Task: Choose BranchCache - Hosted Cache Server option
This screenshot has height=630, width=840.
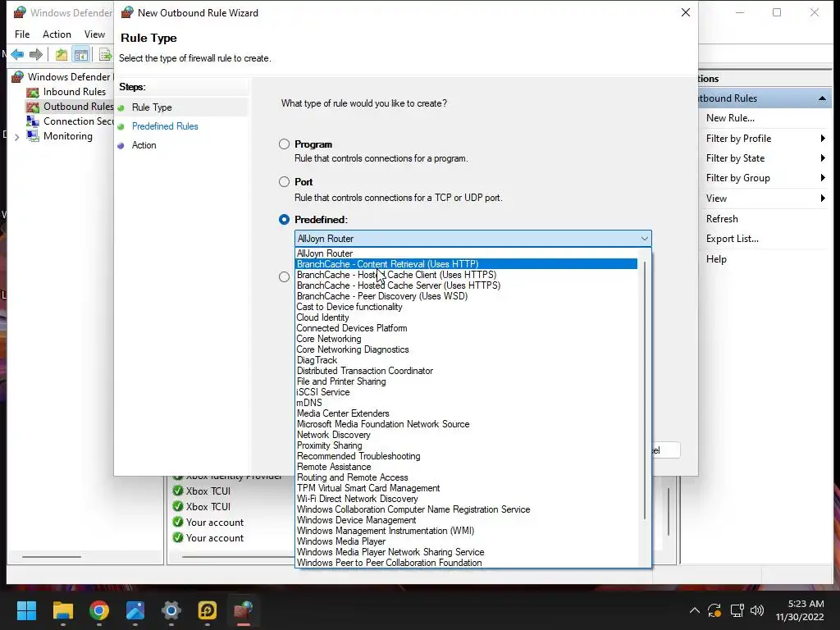Action: (467, 285)
